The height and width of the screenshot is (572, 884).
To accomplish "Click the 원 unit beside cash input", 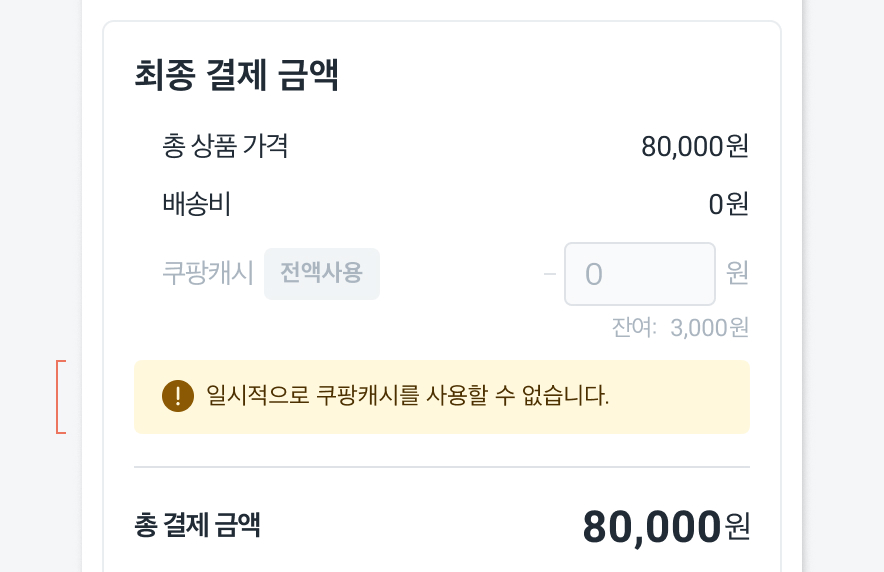I will 737,273.
